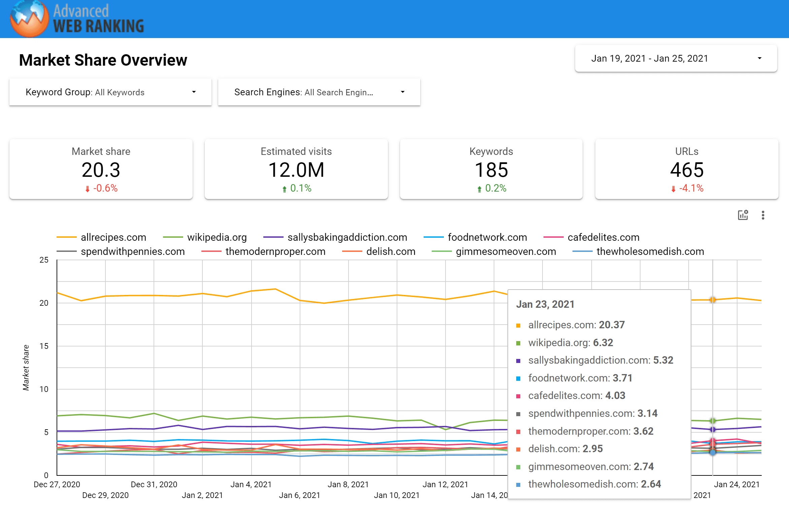Click the 0.1% change under Estimated visits
Screen dimensions: 789x532
301,188
